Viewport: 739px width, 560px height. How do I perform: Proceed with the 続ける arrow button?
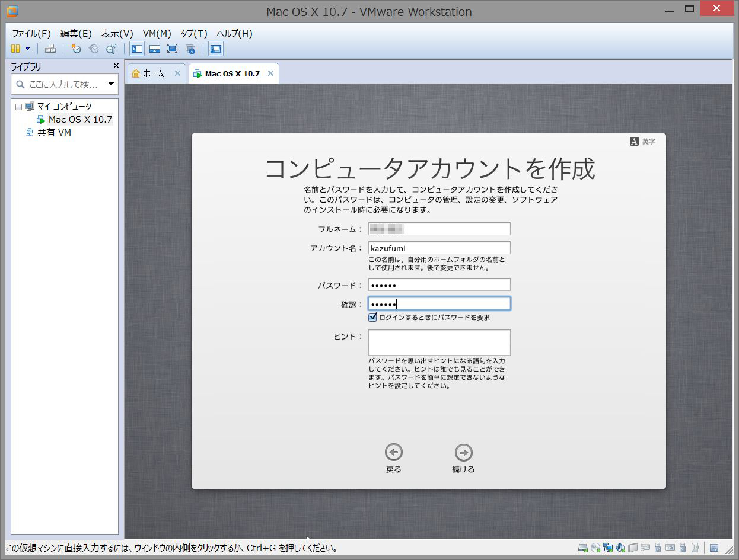(x=464, y=453)
